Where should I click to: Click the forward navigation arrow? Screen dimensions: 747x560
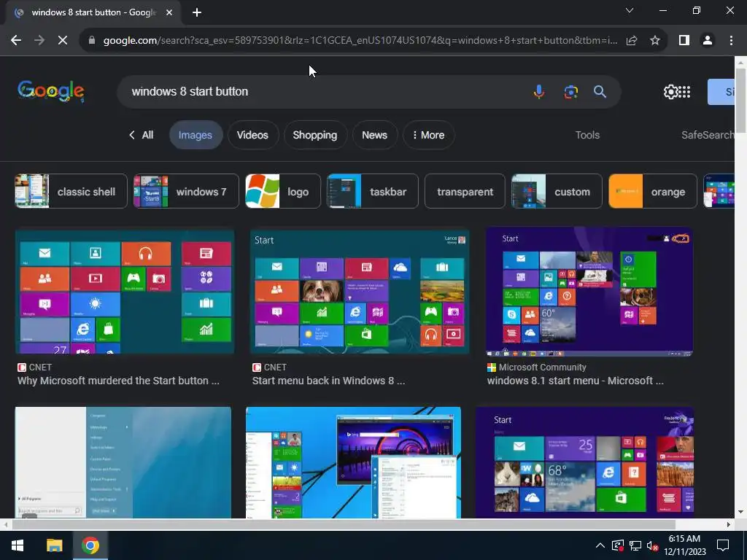tap(39, 41)
